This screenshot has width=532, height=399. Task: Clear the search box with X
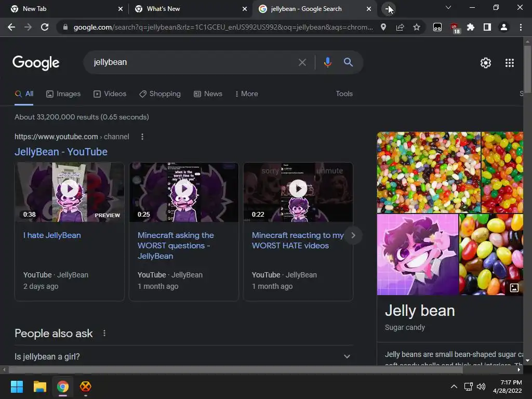coord(302,62)
